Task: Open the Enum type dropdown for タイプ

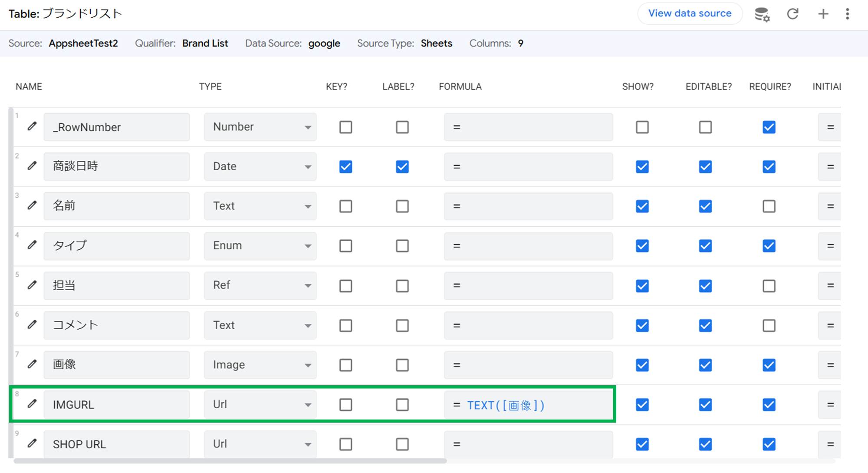Action: (260, 246)
